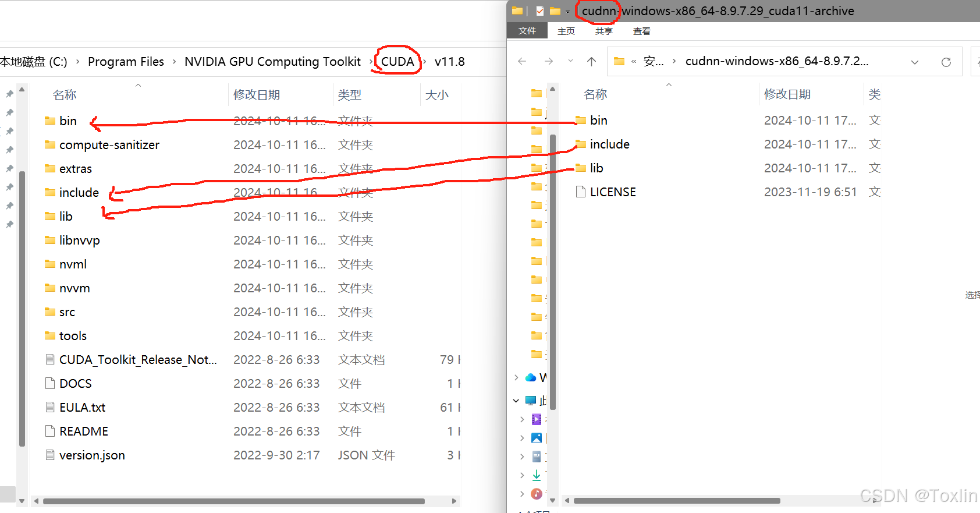
Task: Click the README file icon
Action: [50, 431]
